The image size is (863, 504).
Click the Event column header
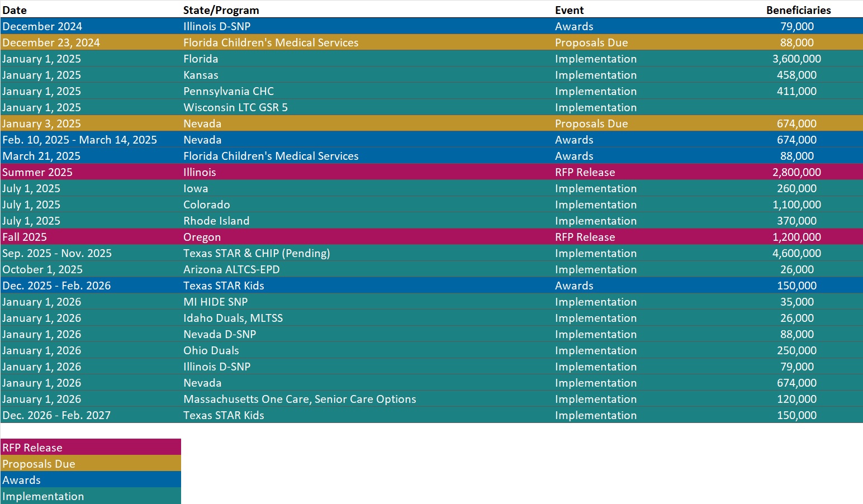tap(569, 10)
